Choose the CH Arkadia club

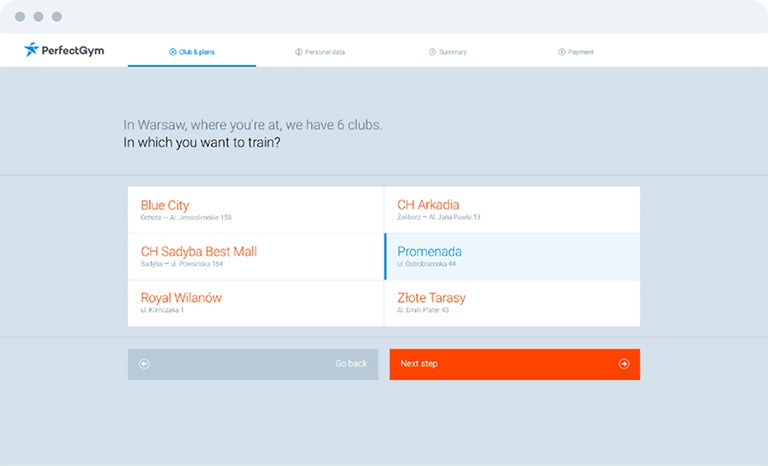512,210
